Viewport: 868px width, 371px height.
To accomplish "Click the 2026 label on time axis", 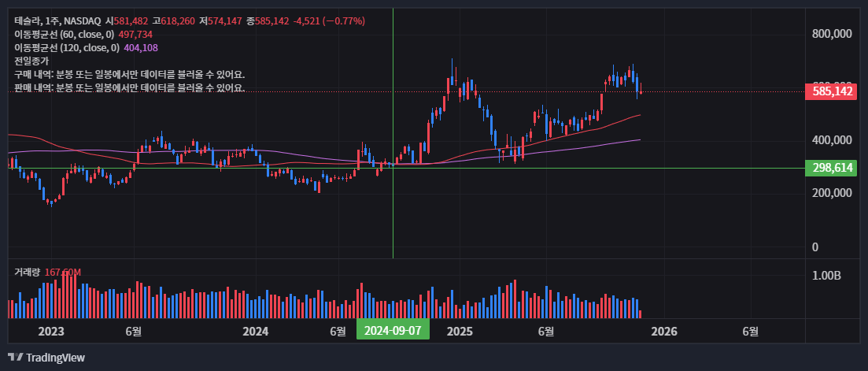I will tap(664, 331).
